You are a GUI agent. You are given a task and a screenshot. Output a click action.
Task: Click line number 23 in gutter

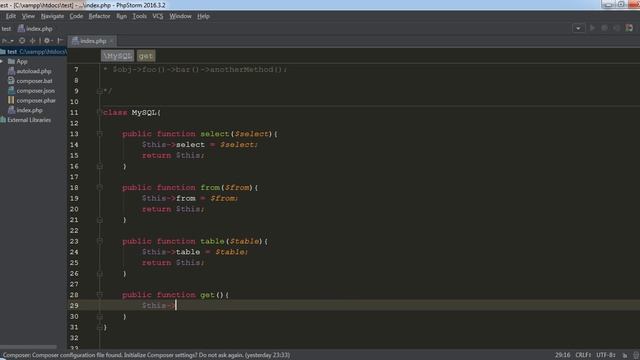[x=74, y=241]
